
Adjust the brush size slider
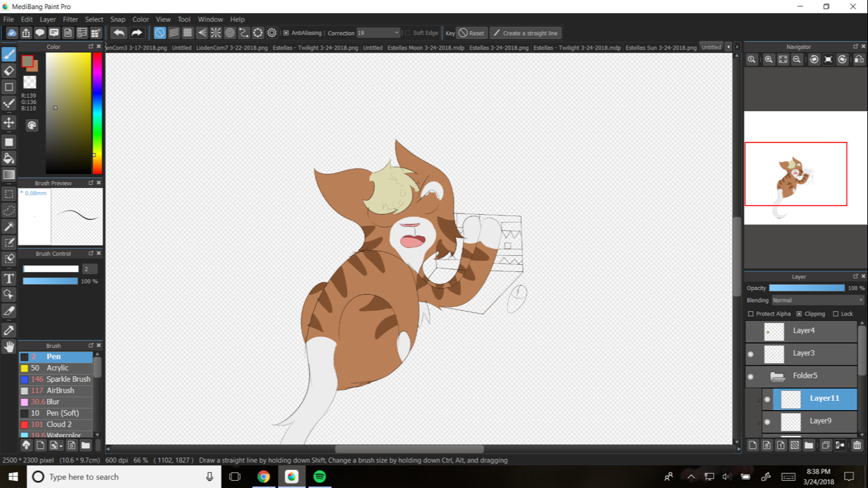(x=51, y=269)
